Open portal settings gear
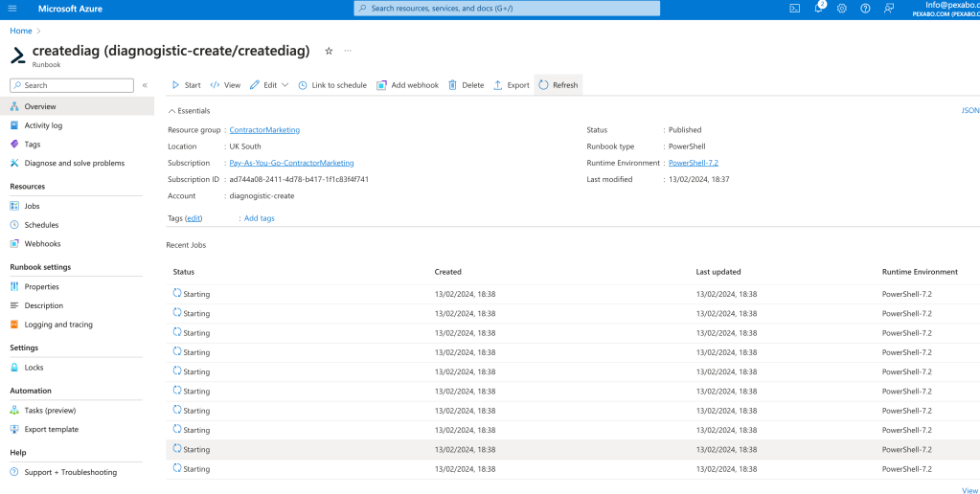The image size is (980, 494). [842, 9]
